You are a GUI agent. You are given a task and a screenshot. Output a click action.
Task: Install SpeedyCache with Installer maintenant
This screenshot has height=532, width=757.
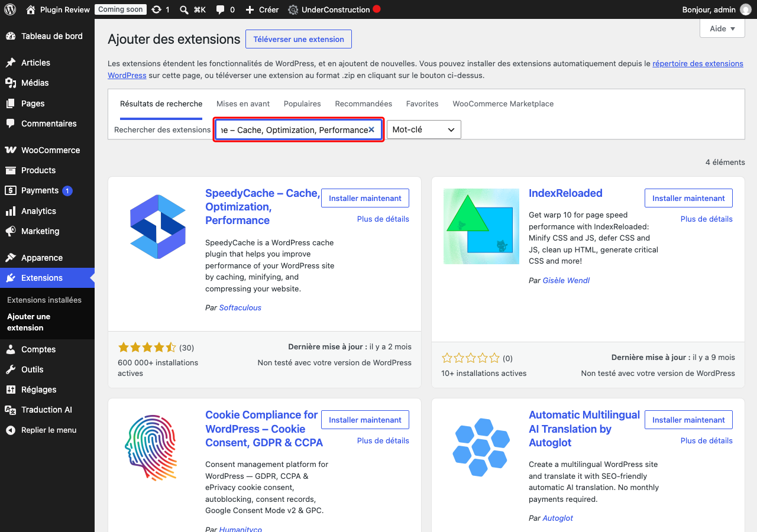(365, 198)
